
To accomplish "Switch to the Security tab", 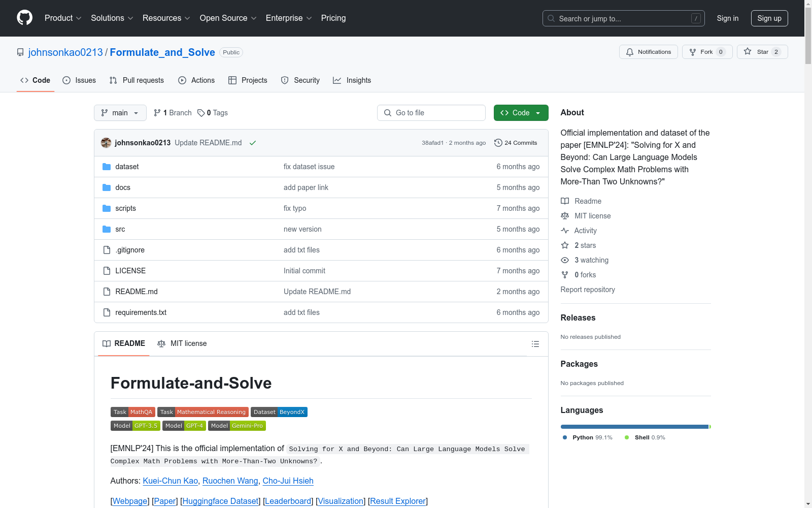I will pyautogui.click(x=300, y=80).
